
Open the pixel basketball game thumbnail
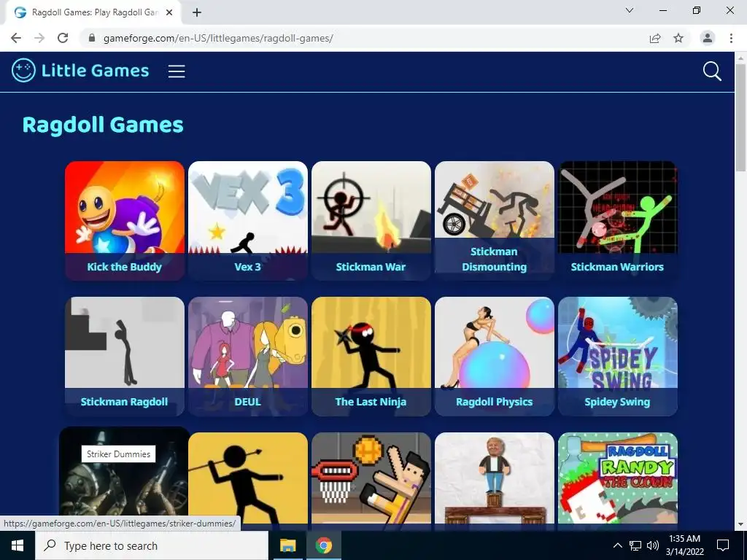[x=371, y=481]
